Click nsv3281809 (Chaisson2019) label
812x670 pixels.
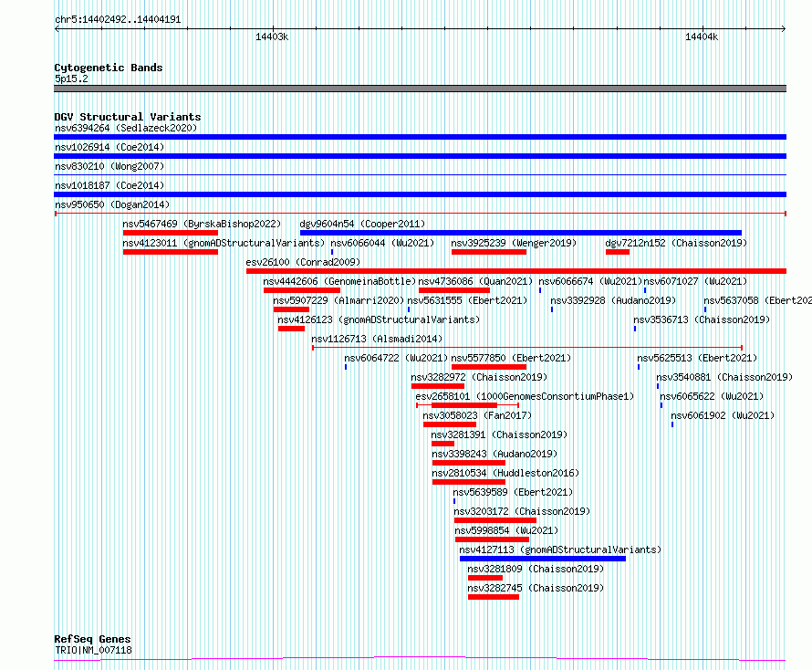[x=536, y=569]
